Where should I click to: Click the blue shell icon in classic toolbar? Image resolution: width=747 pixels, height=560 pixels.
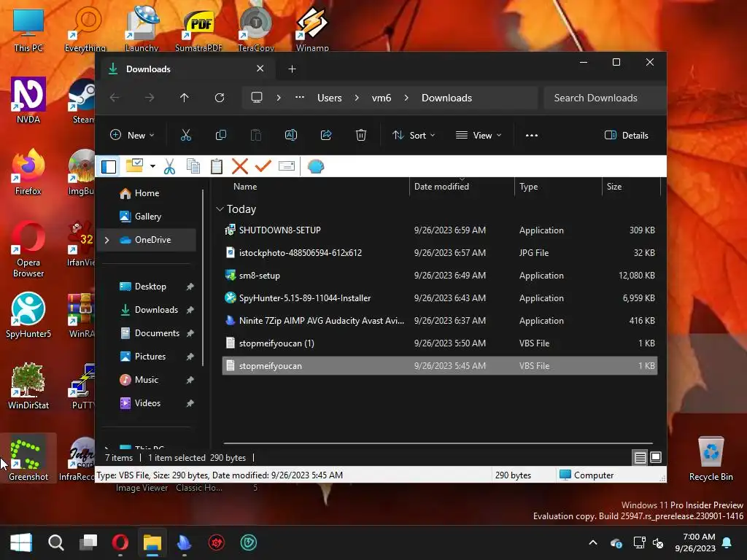click(315, 166)
